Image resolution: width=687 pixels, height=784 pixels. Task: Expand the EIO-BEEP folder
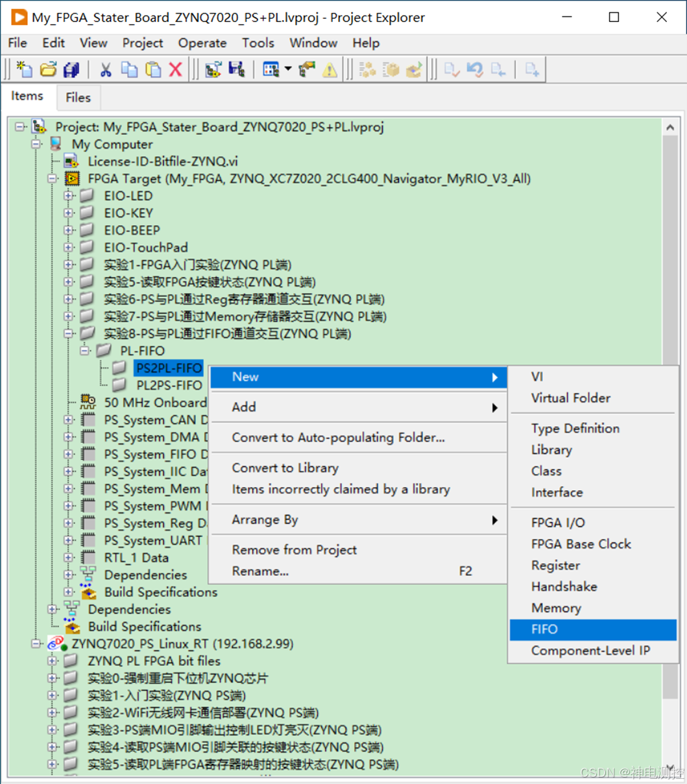[69, 230]
